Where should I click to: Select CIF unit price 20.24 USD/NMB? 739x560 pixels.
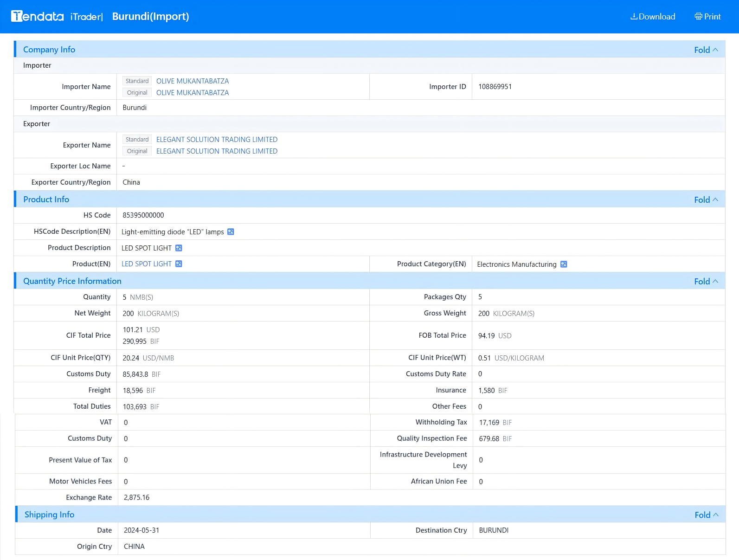click(x=148, y=358)
